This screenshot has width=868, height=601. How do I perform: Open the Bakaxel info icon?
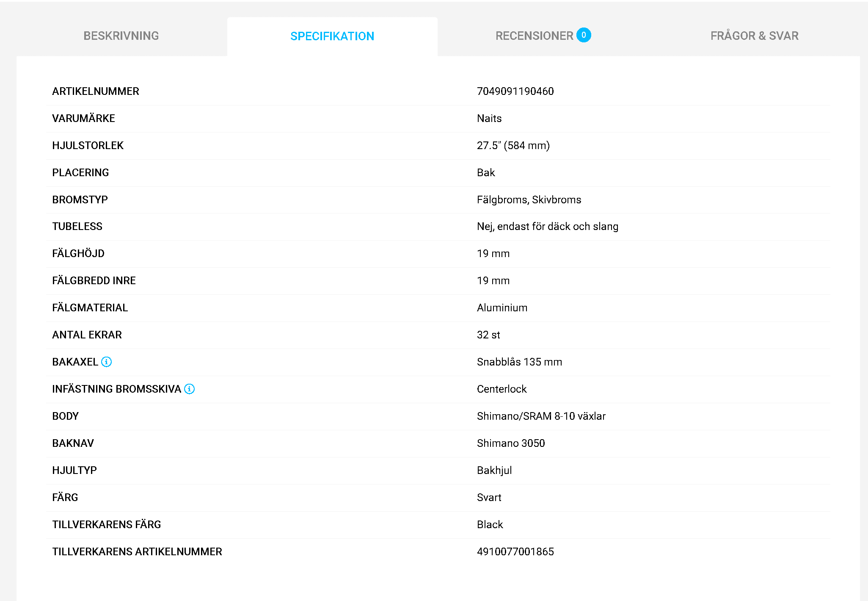pyautogui.click(x=107, y=362)
